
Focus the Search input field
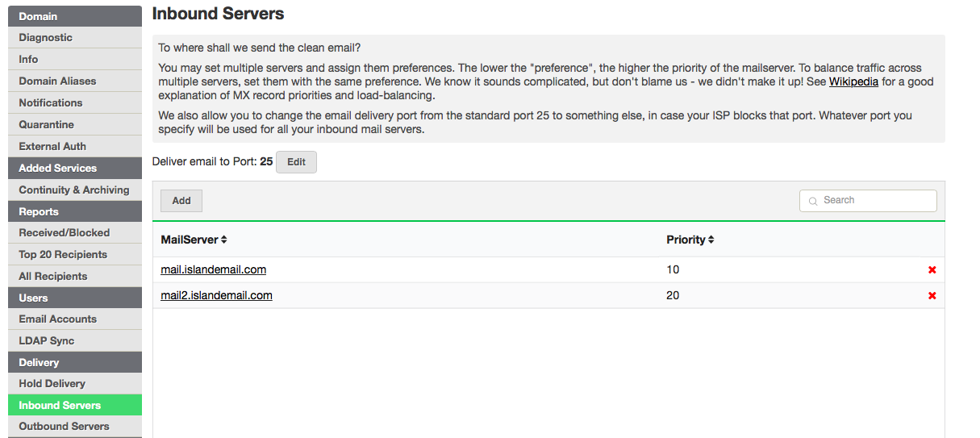point(868,200)
